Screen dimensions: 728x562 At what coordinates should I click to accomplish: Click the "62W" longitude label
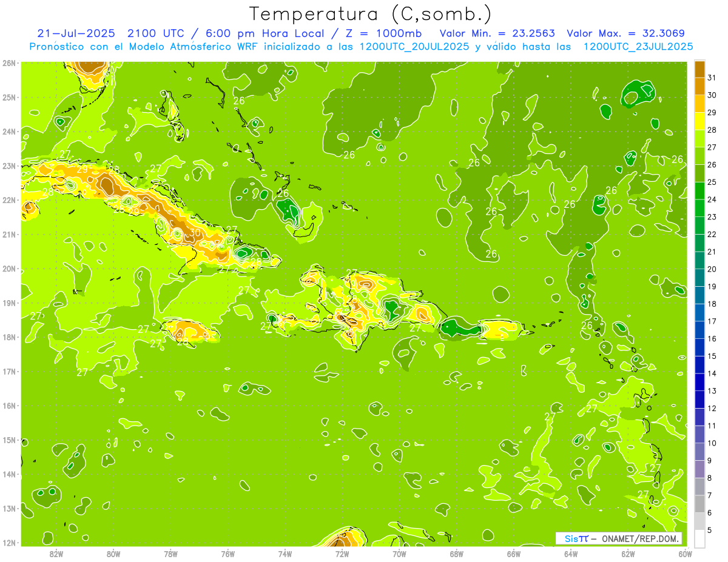click(628, 553)
